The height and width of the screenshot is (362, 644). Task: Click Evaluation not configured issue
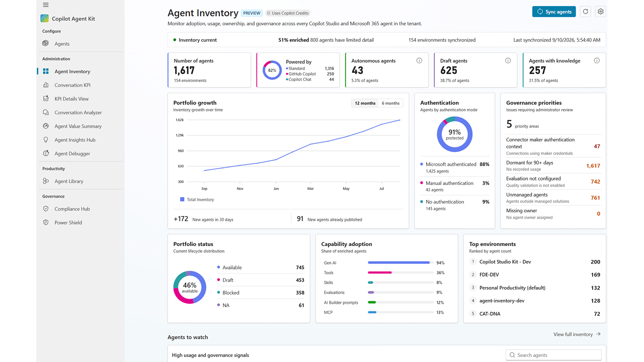click(553, 182)
